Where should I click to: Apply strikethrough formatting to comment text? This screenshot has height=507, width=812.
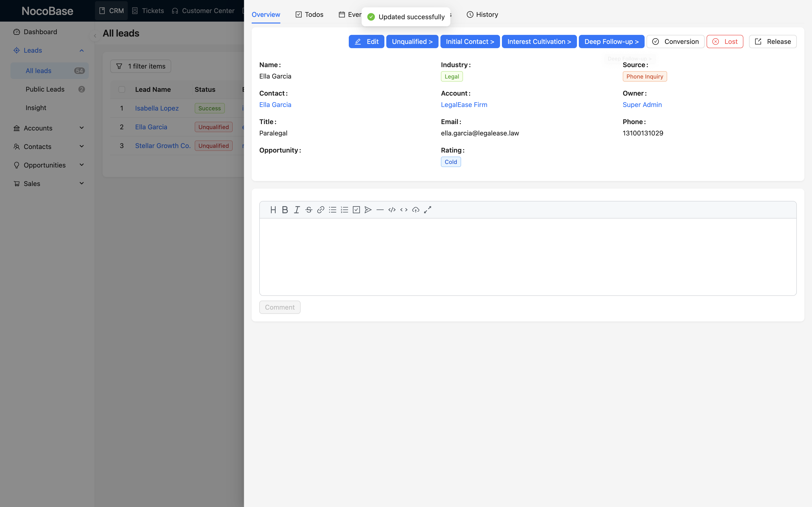(x=309, y=209)
